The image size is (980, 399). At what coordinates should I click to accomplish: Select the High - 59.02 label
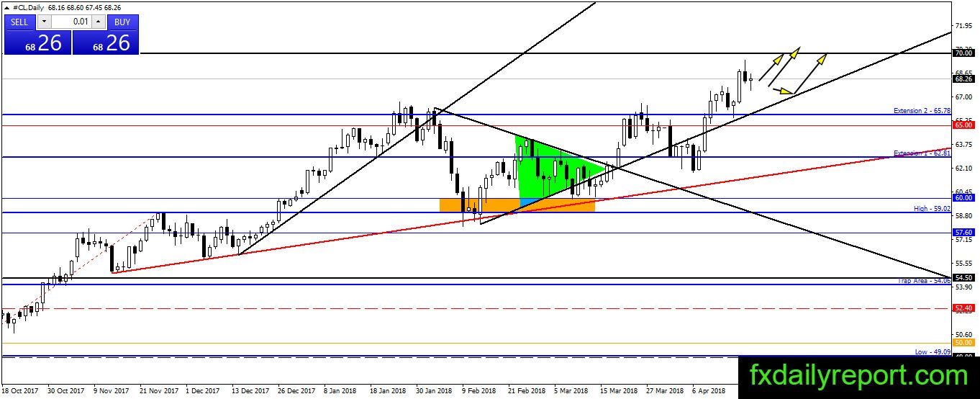[x=933, y=209]
